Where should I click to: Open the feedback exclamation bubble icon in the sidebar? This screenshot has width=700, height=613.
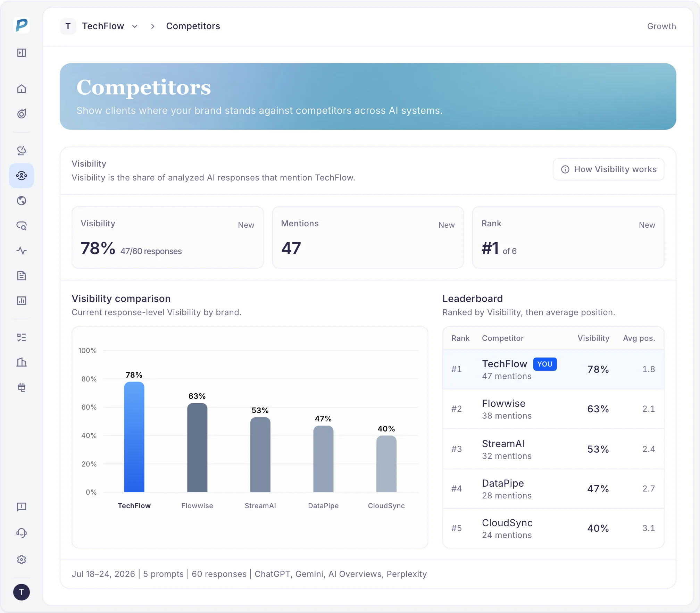22,507
